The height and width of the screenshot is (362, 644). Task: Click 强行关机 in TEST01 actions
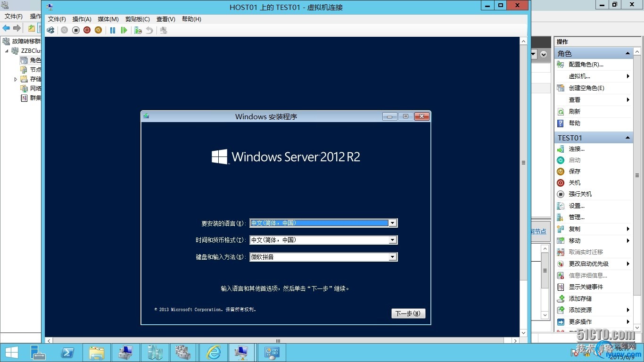coord(580,194)
